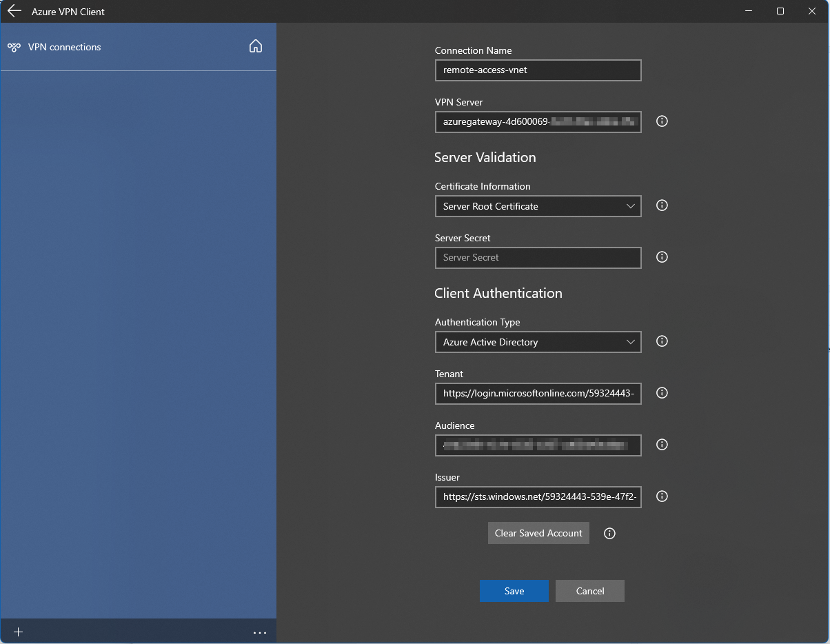This screenshot has height=644, width=830.
Task: Click the Cancel button
Action: tap(590, 591)
